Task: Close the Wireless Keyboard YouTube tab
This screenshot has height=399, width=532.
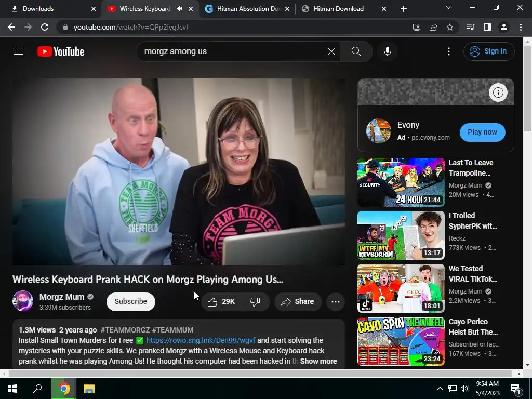Action: pos(191,9)
